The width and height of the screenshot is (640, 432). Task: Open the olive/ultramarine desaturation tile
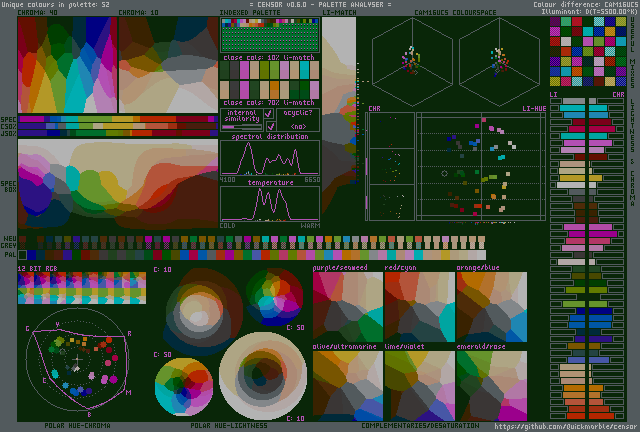(x=347, y=385)
